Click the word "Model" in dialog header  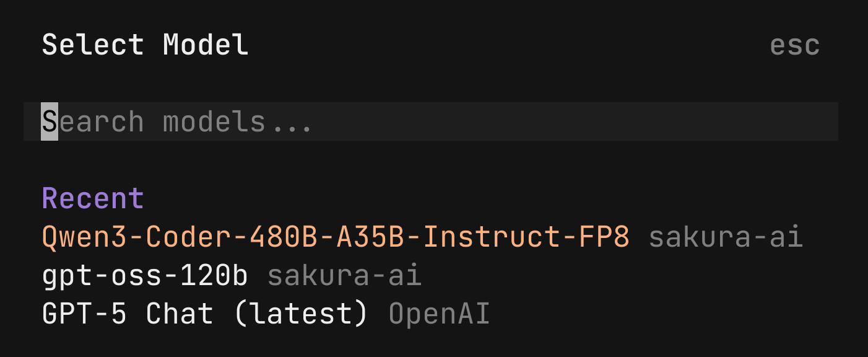click(206, 45)
